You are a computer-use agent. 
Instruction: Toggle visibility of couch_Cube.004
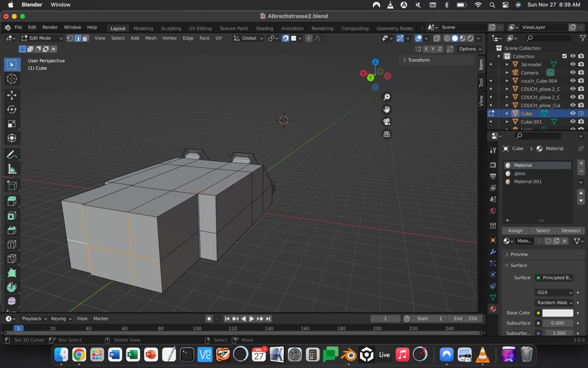(x=572, y=81)
